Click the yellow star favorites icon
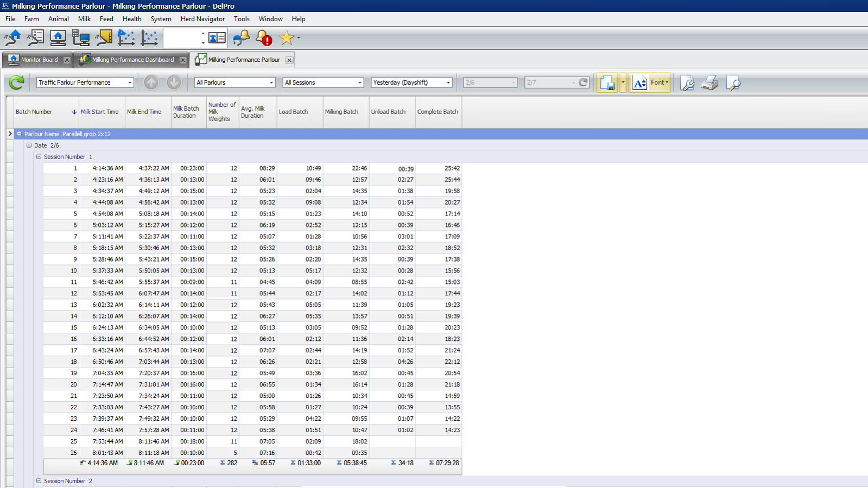This screenshot has width=868, height=488. tap(286, 38)
